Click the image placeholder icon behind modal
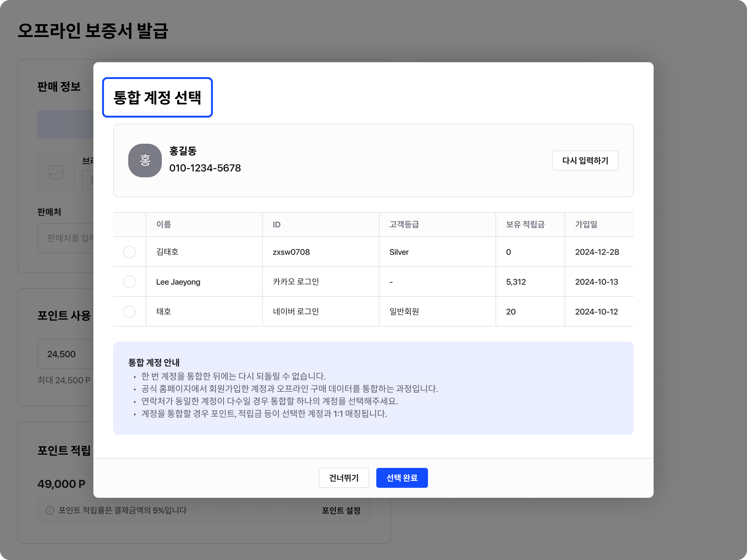747x560 pixels. pos(56,172)
